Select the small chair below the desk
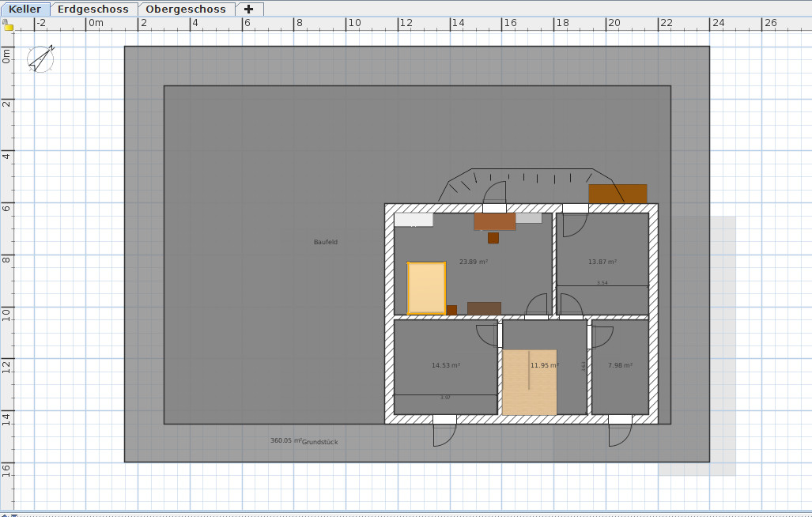This screenshot has height=517, width=812. [x=493, y=238]
